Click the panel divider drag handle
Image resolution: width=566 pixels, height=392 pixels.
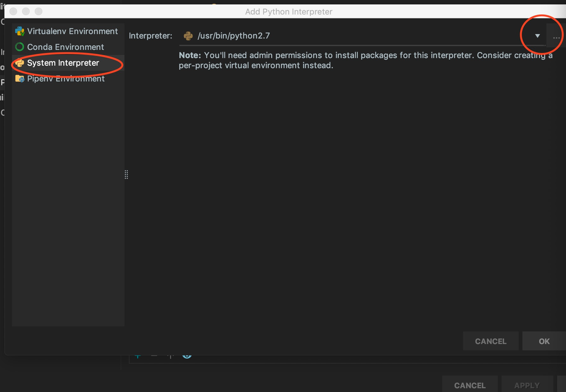point(126,175)
